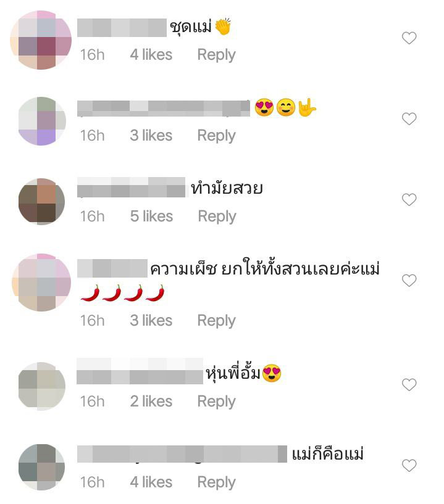Like the 'ทำมัยสวย' comment
The height and width of the screenshot is (504, 444).
(x=409, y=200)
